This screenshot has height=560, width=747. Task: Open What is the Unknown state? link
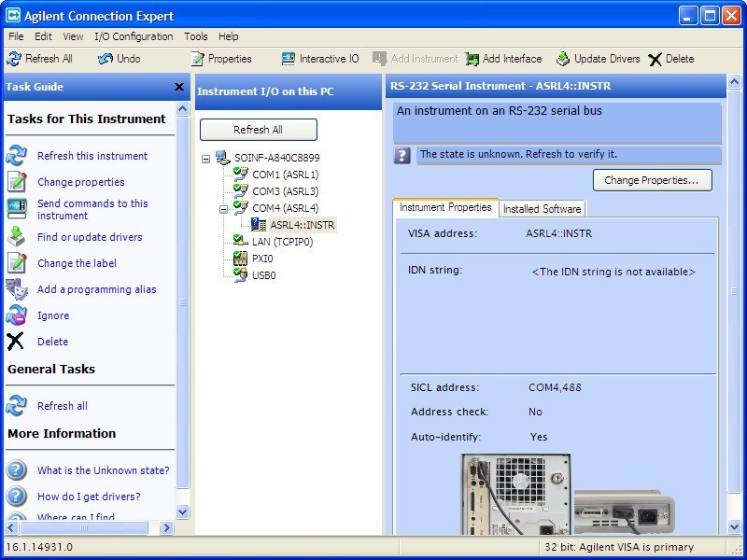tap(104, 470)
